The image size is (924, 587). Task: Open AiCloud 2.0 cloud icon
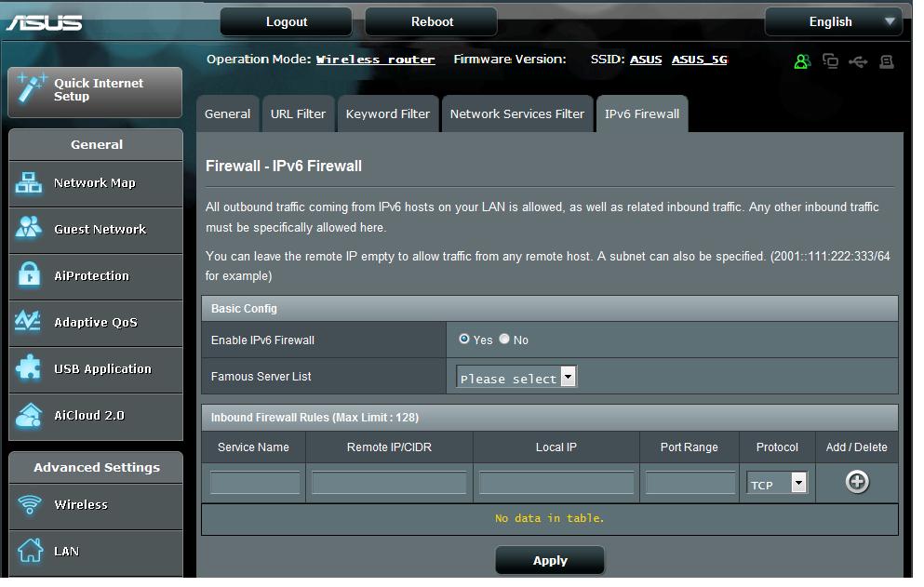[x=29, y=416]
